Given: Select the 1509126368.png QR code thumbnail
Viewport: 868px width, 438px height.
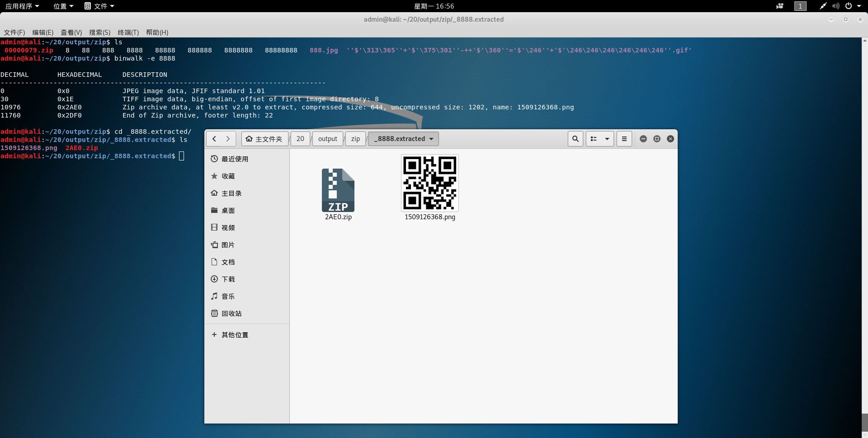Looking at the screenshot, I should [x=429, y=183].
